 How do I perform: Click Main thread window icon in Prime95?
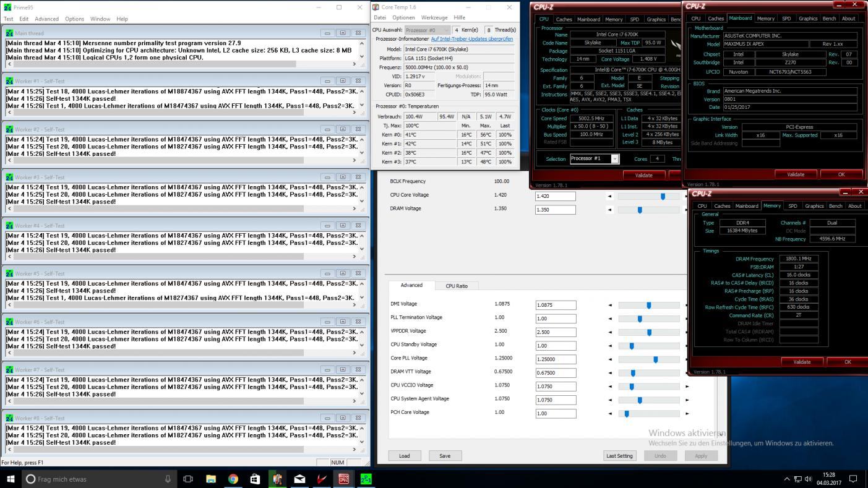(9, 33)
